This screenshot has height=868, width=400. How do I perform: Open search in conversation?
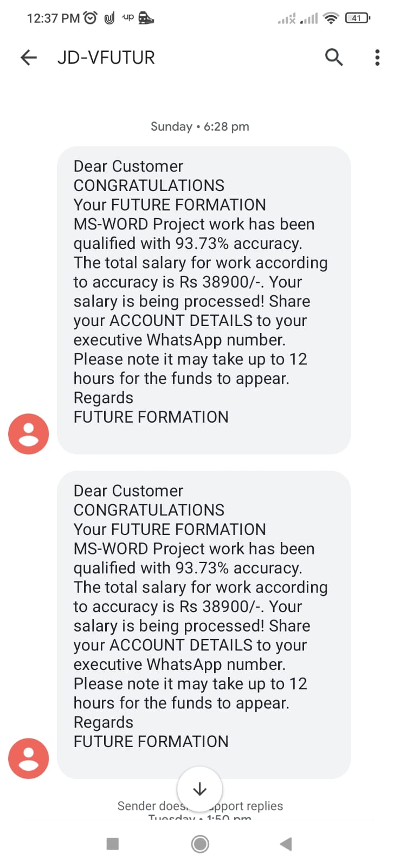point(334,57)
